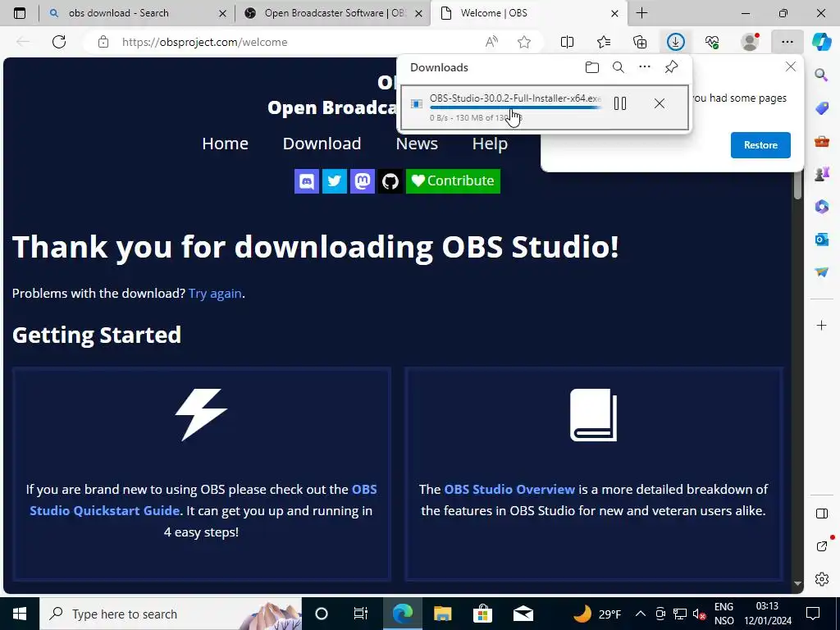This screenshot has height=630, width=840.
Task: Open the OBS Twitter icon link
Action: pos(335,181)
